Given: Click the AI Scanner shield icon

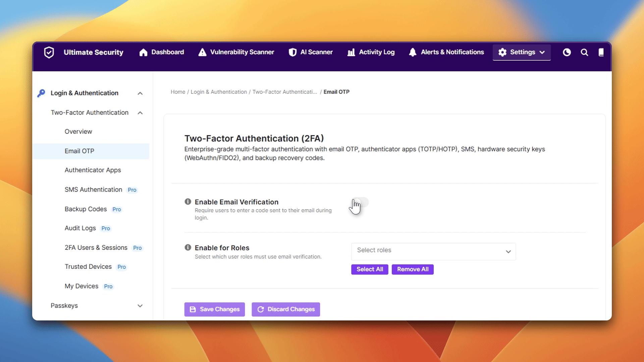Looking at the screenshot, I should (292, 52).
